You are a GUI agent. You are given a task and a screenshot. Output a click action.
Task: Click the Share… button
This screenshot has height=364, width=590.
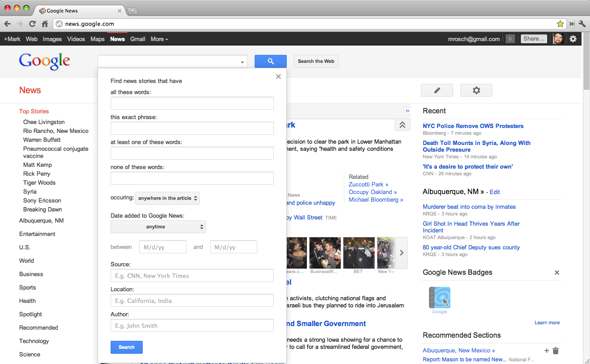coord(534,39)
